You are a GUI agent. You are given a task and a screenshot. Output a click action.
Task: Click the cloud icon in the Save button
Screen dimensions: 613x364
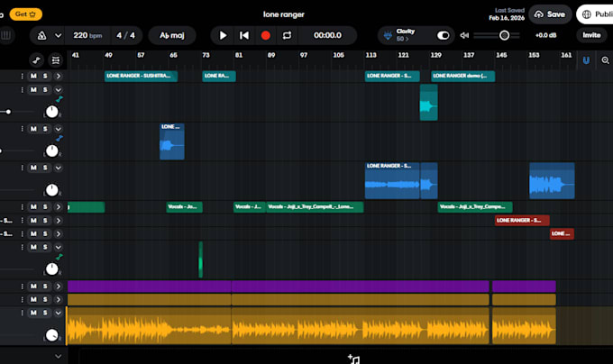click(x=539, y=14)
